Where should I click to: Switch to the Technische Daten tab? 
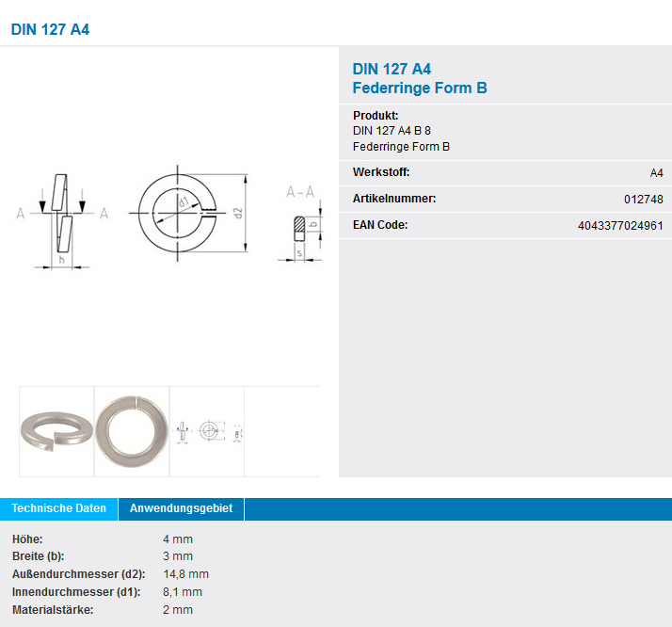(x=58, y=508)
